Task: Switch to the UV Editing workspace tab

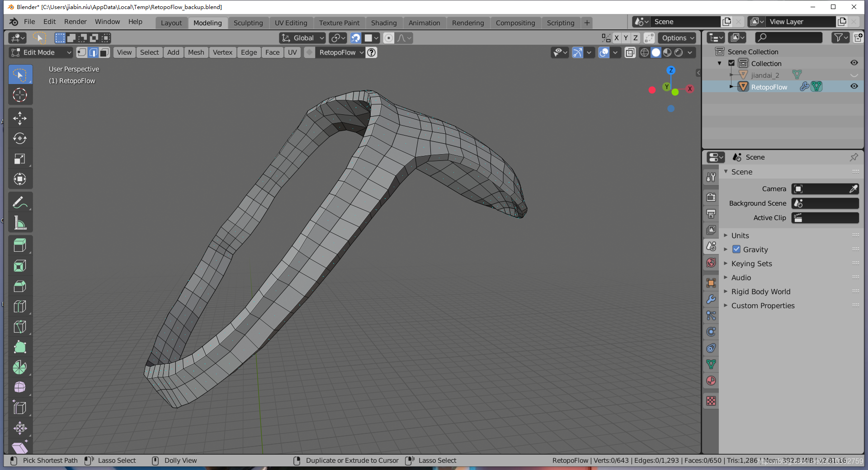Action: coord(291,23)
